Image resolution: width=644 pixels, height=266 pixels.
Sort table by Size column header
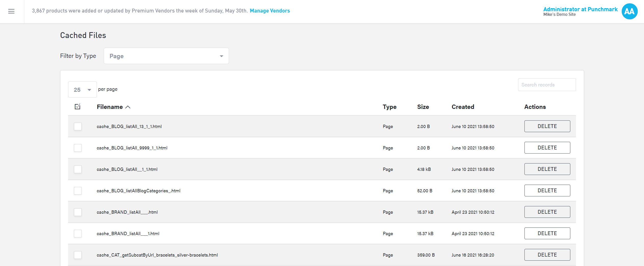coord(423,107)
